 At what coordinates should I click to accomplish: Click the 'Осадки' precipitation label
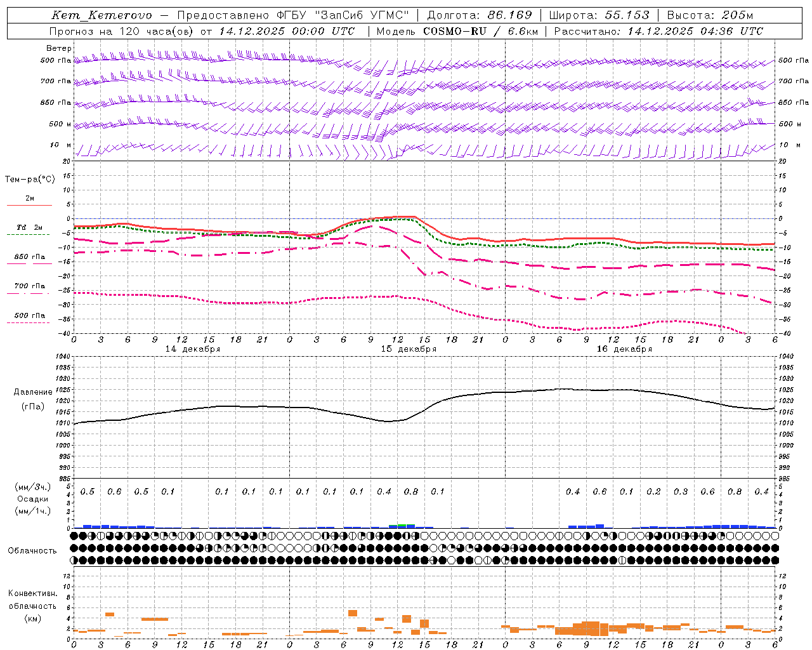33,499
